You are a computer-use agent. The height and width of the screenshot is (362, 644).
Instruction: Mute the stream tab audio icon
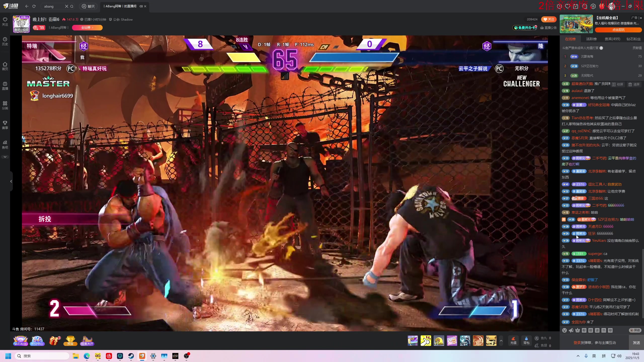141,6
